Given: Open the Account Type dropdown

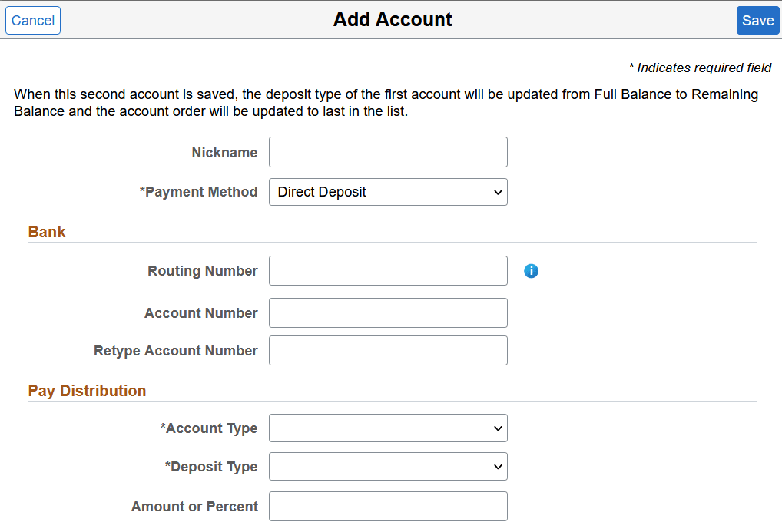Looking at the screenshot, I should tap(387, 428).
